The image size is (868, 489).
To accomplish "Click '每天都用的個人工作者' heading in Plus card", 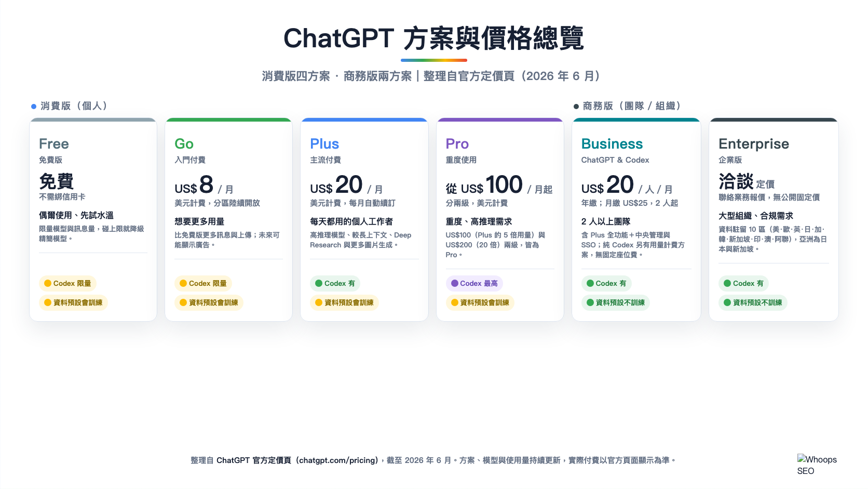I will click(351, 221).
